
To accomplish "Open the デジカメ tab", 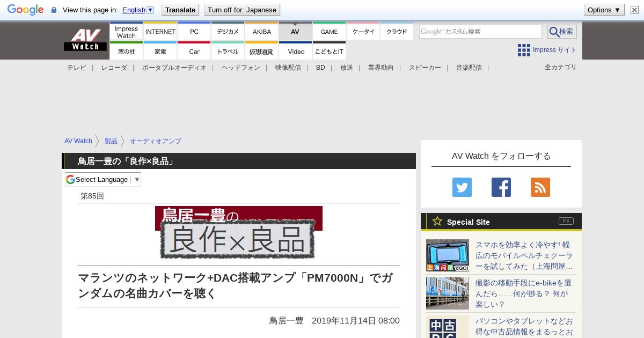I will (228, 31).
